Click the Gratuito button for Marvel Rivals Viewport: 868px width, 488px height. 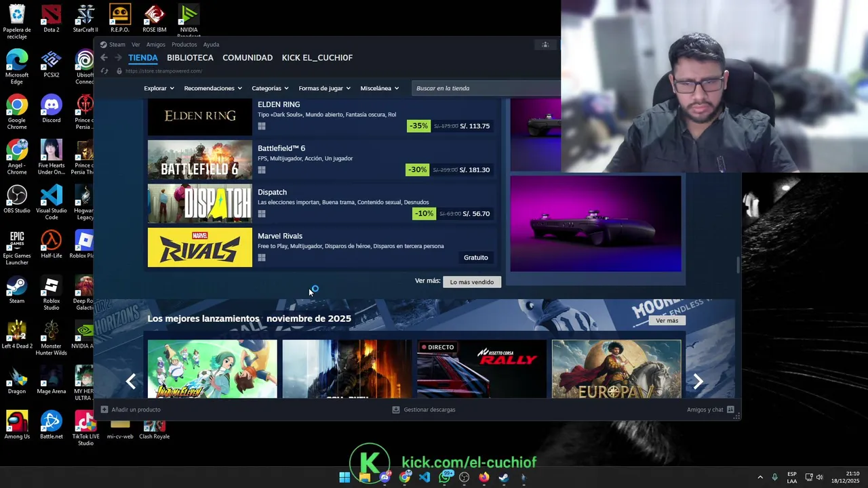[475, 258]
